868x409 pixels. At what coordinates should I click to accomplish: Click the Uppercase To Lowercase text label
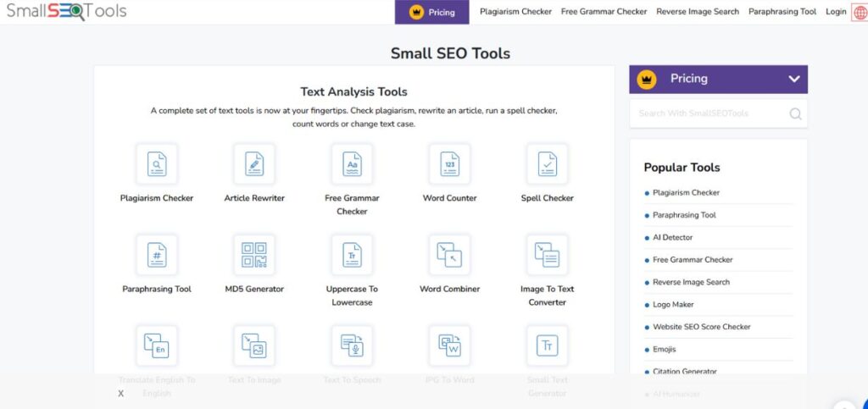click(352, 296)
